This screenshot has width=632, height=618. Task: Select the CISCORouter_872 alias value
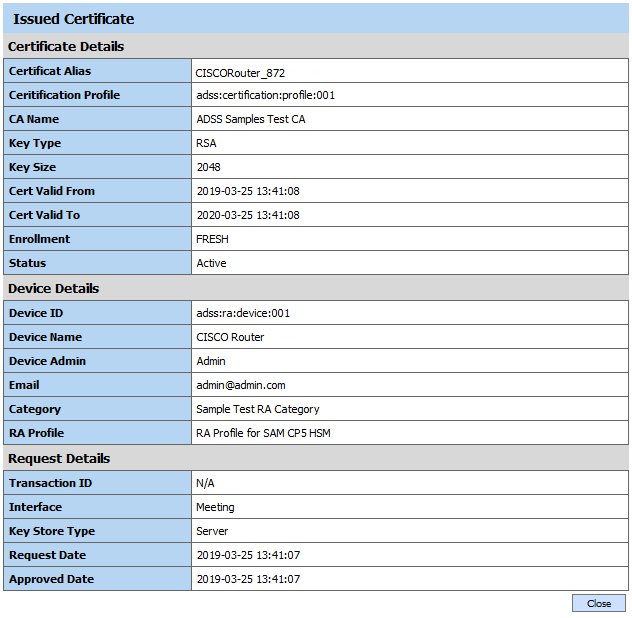[x=241, y=72]
